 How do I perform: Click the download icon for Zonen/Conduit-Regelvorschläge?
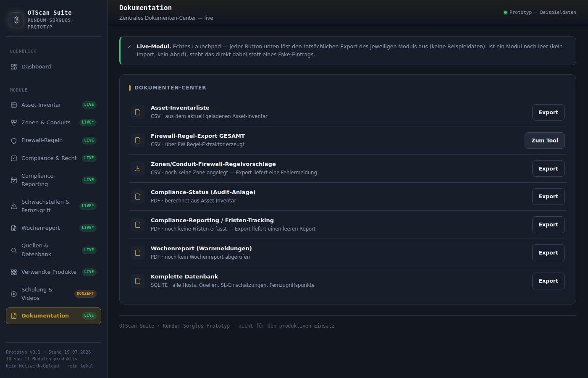[138, 168]
